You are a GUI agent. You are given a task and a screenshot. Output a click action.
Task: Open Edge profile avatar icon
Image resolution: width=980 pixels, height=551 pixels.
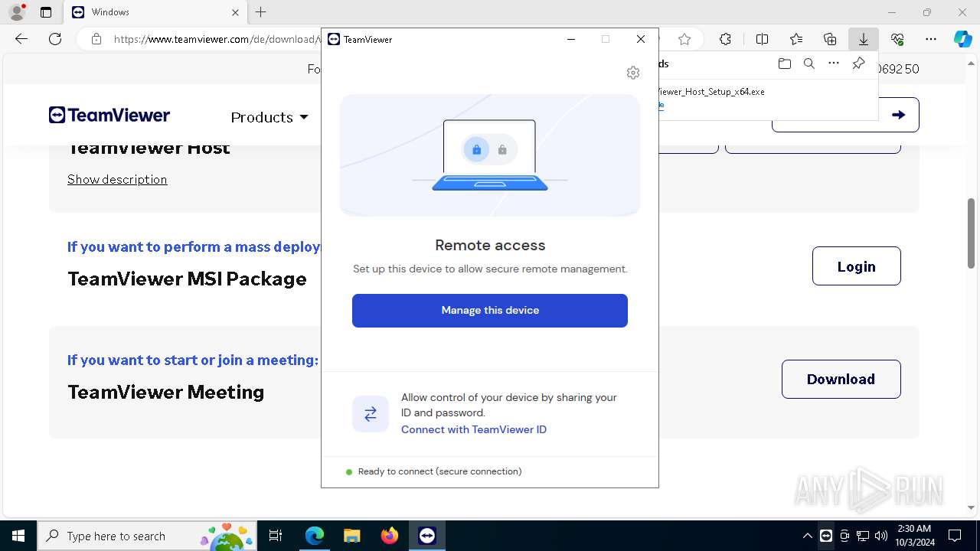[17, 12]
